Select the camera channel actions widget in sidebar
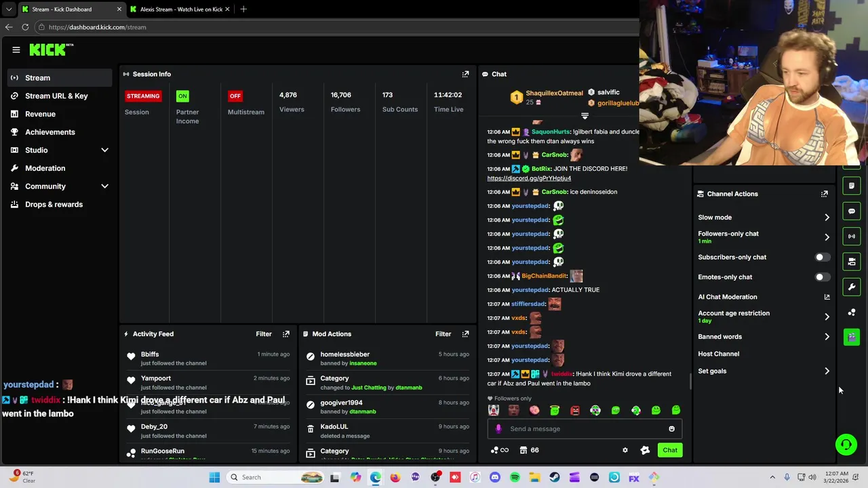This screenshot has width=868, height=488. pos(852,261)
